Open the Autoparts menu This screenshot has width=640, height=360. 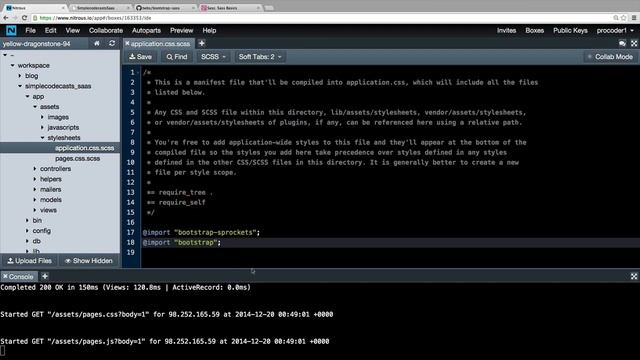point(146,31)
